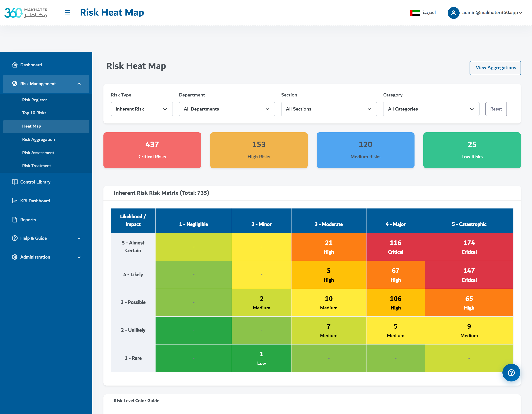Click the floating help question-mark button
The image size is (532, 414).
coord(511,373)
